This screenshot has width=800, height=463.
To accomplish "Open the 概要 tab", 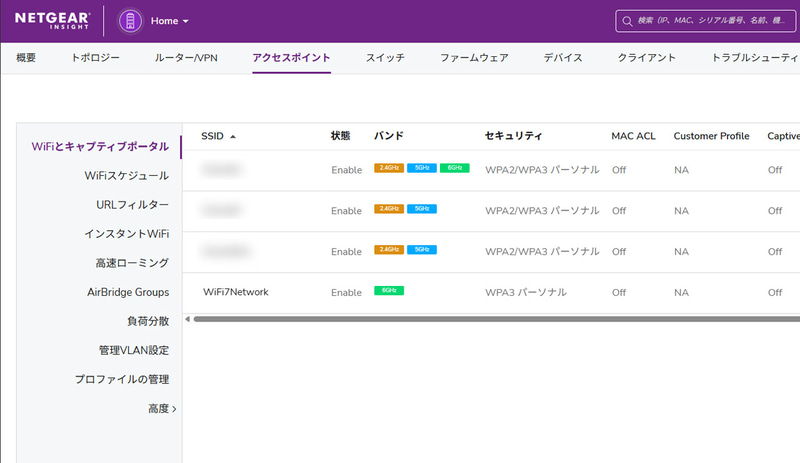I will [x=26, y=58].
